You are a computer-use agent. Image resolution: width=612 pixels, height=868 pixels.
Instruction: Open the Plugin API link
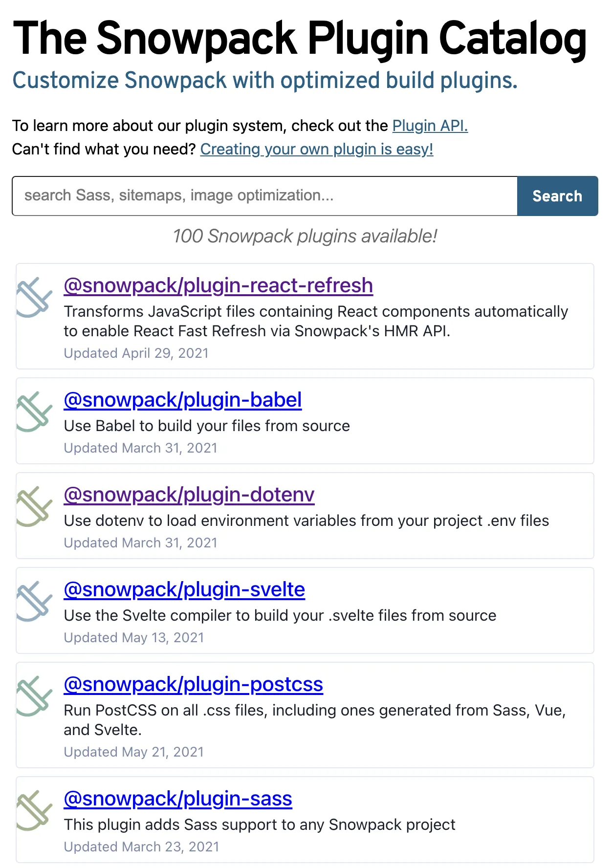point(430,126)
